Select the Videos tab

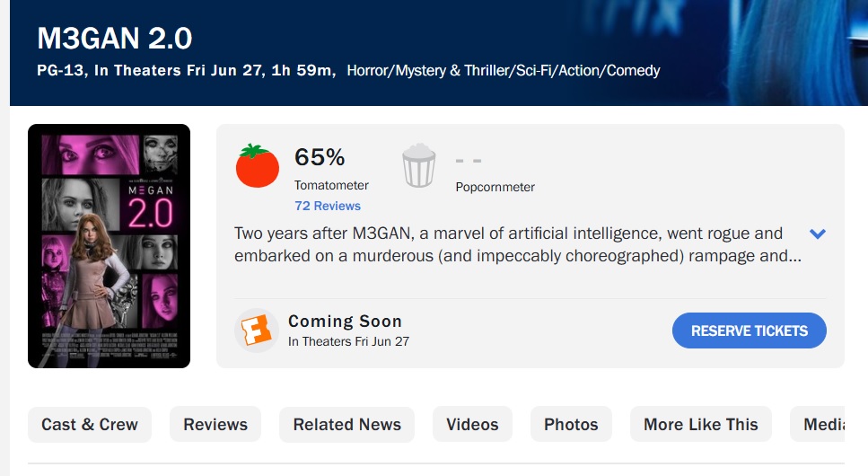(472, 425)
